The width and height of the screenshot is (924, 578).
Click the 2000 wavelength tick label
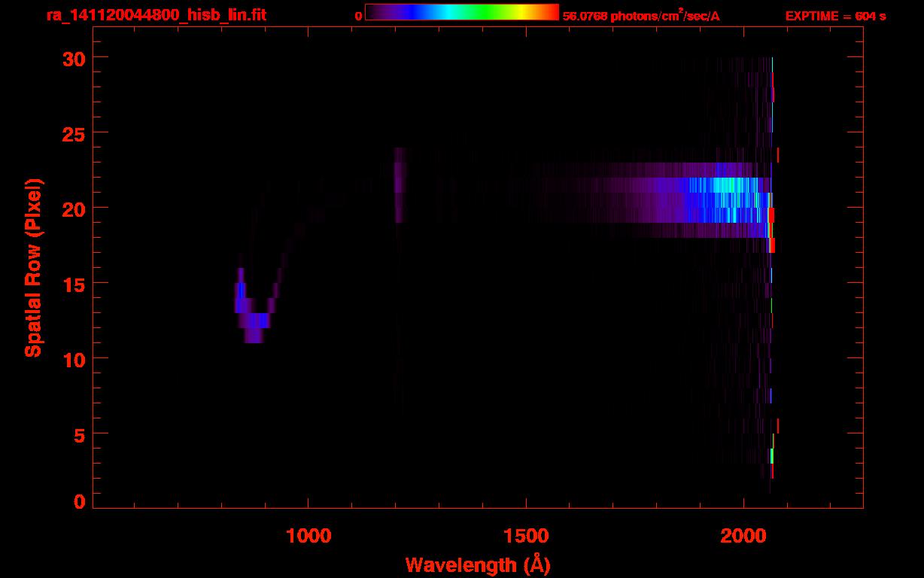743,536
